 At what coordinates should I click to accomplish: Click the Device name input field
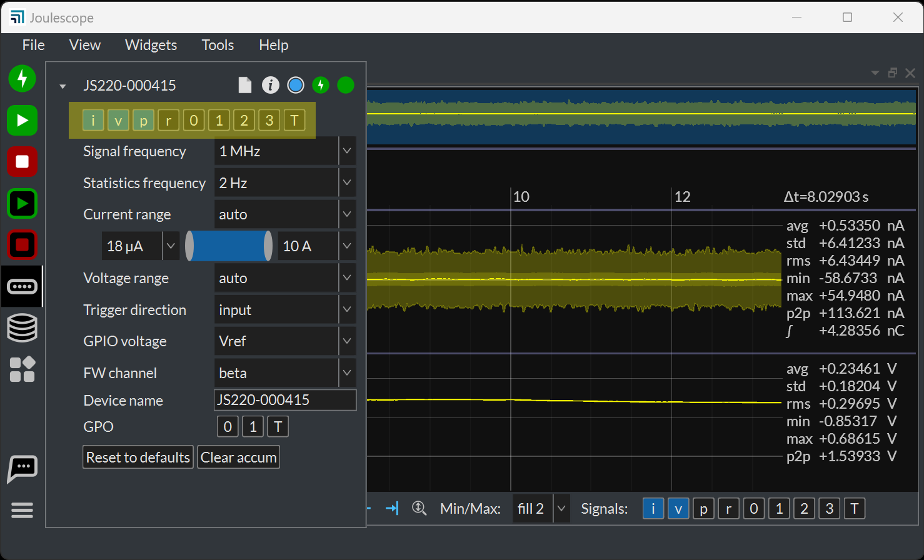[x=285, y=400]
